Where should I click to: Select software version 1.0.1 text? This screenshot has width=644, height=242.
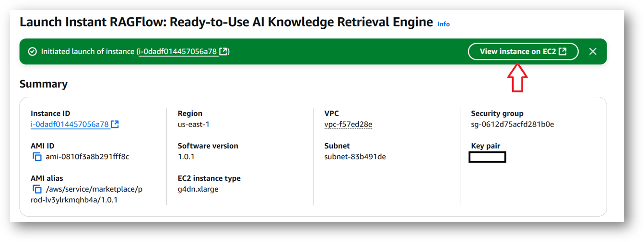(186, 157)
